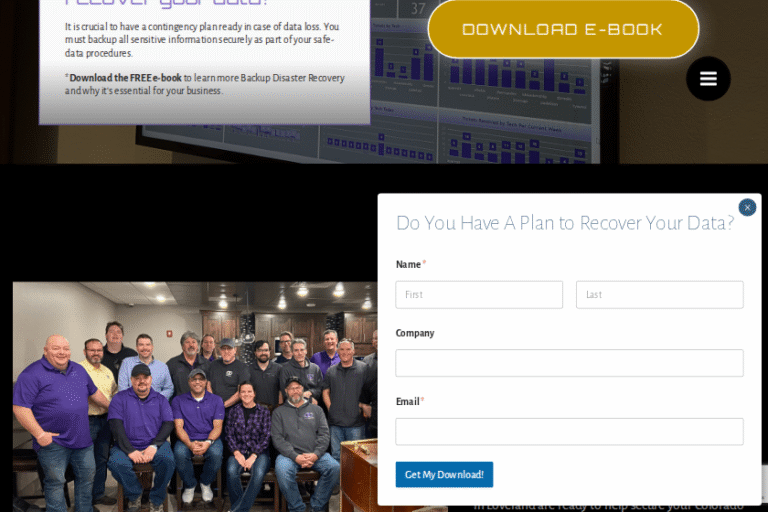The height and width of the screenshot is (512, 768).
Task: Open the hamburger navigation menu
Action: 708,79
